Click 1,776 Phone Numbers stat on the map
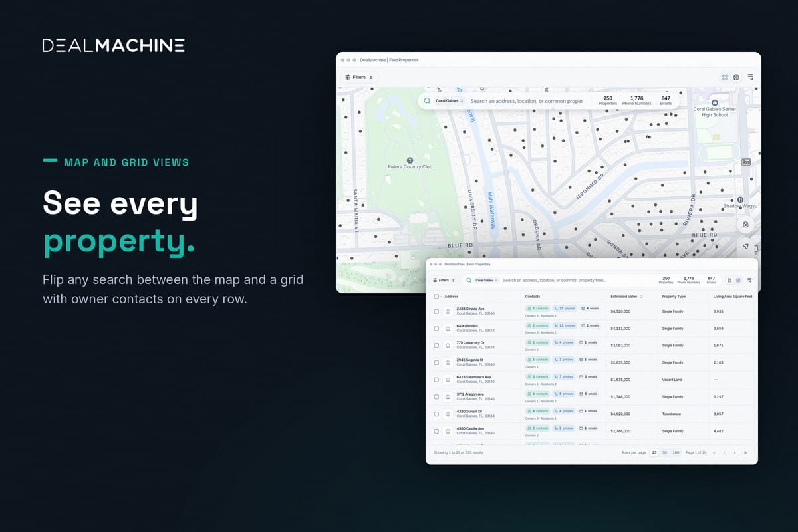Viewport: 798px width, 532px height. point(636,100)
